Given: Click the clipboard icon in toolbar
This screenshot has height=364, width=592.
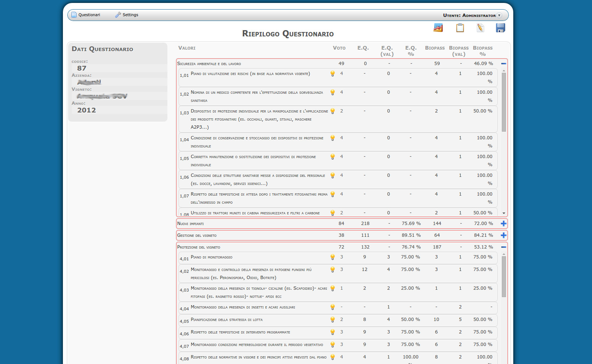Looking at the screenshot, I should click(x=460, y=28).
